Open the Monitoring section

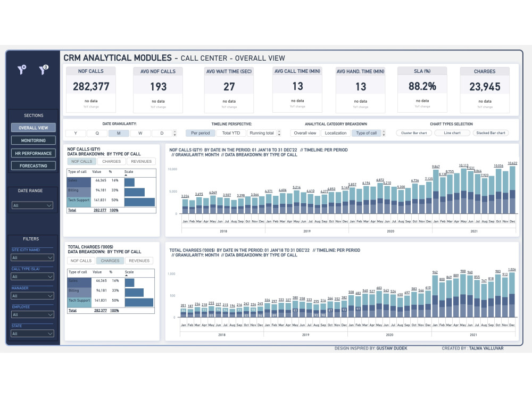tap(32, 140)
